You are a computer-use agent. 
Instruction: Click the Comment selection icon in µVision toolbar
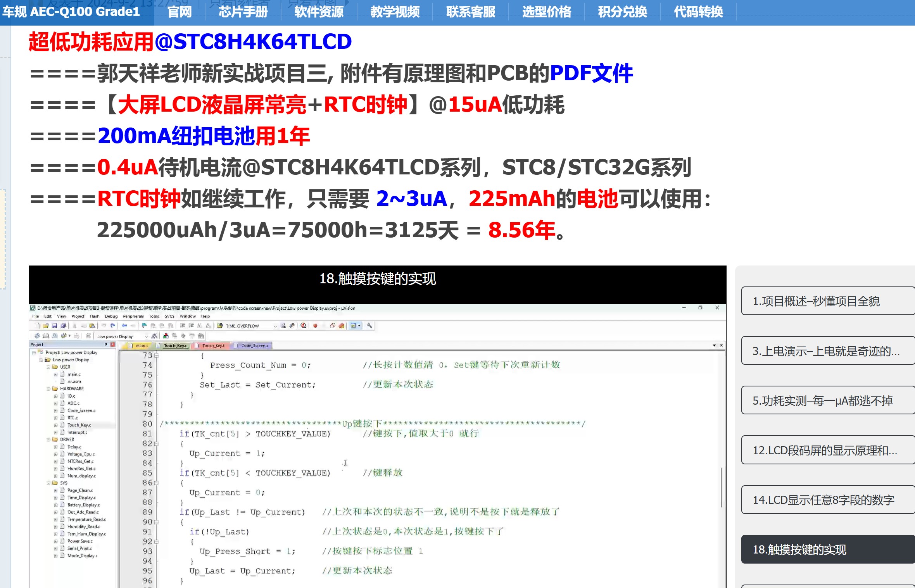(x=200, y=326)
